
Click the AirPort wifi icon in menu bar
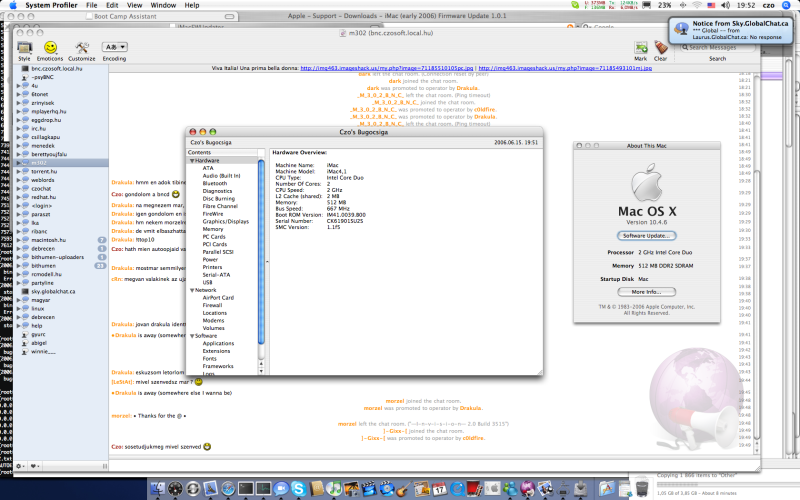pyautogui.click(x=697, y=5)
